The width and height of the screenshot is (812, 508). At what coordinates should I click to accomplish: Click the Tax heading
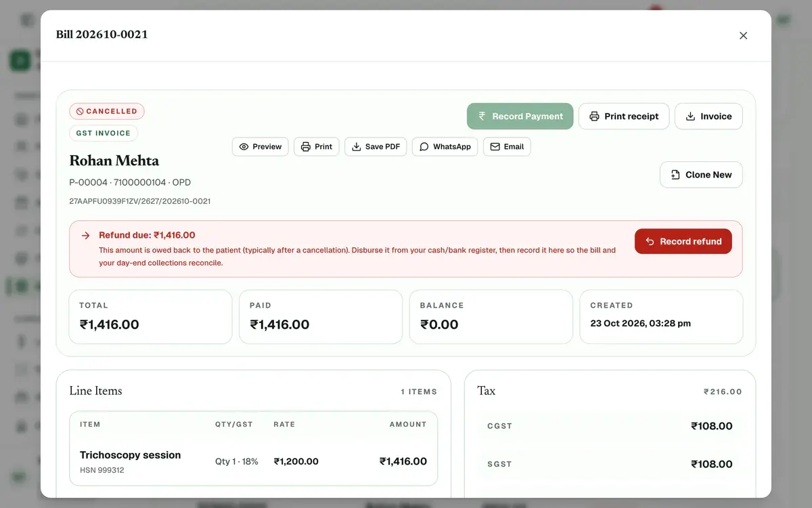(x=487, y=391)
